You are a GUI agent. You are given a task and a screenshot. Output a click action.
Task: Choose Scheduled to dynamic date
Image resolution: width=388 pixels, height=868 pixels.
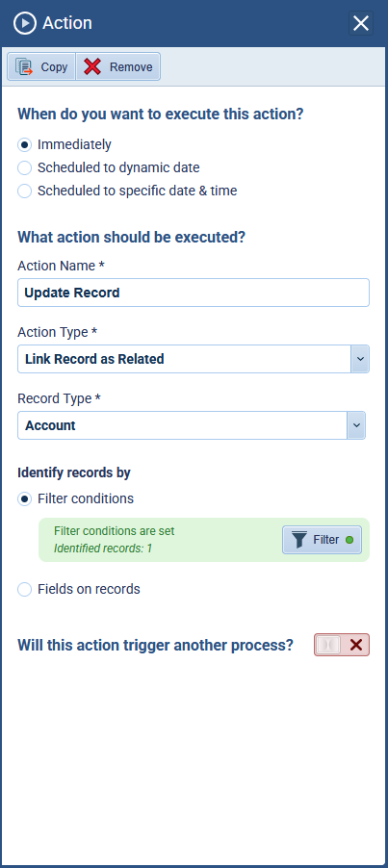tap(24, 167)
